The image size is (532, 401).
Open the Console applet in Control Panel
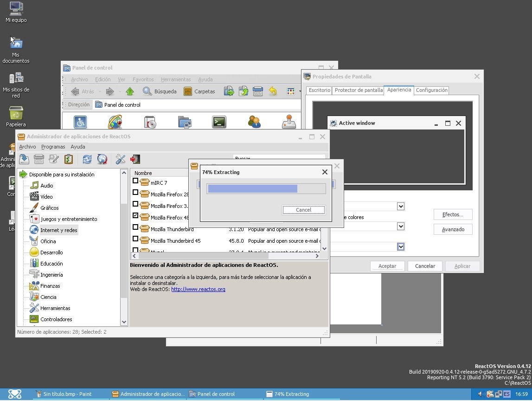coord(218,122)
